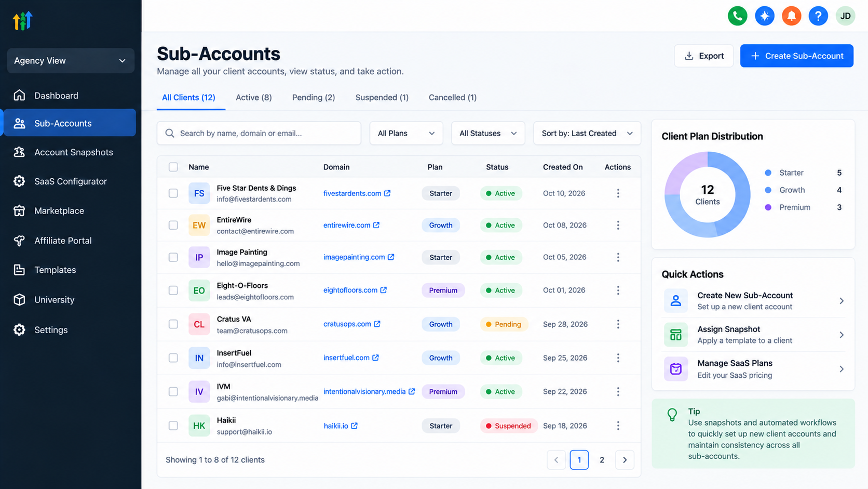868x489 pixels.
Task: Check the Five Star Dents & Dings row checkbox
Action: (173, 193)
